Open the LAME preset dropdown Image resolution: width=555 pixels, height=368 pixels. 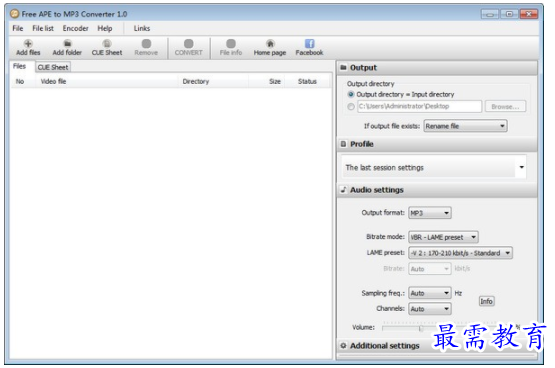point(460,253)
